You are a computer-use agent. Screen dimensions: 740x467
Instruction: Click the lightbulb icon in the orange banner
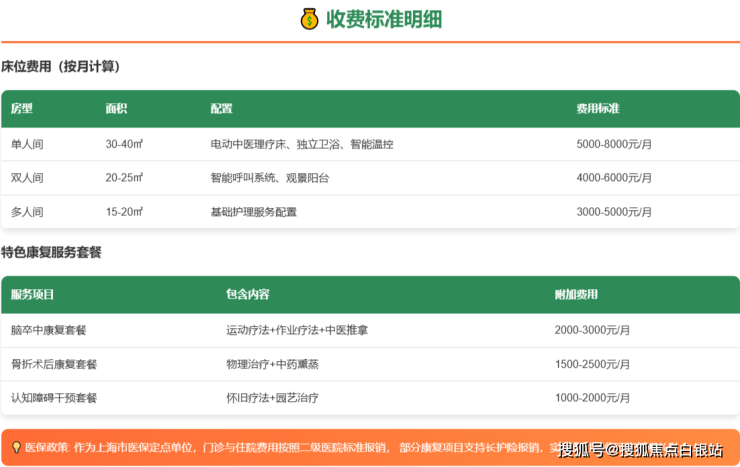coord(16,447)
